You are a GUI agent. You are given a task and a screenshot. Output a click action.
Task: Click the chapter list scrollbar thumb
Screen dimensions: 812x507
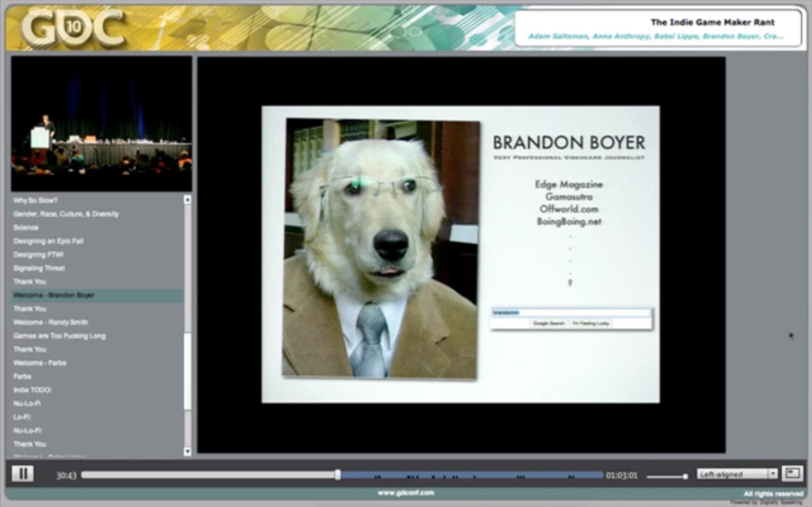(x=187, y=371)
